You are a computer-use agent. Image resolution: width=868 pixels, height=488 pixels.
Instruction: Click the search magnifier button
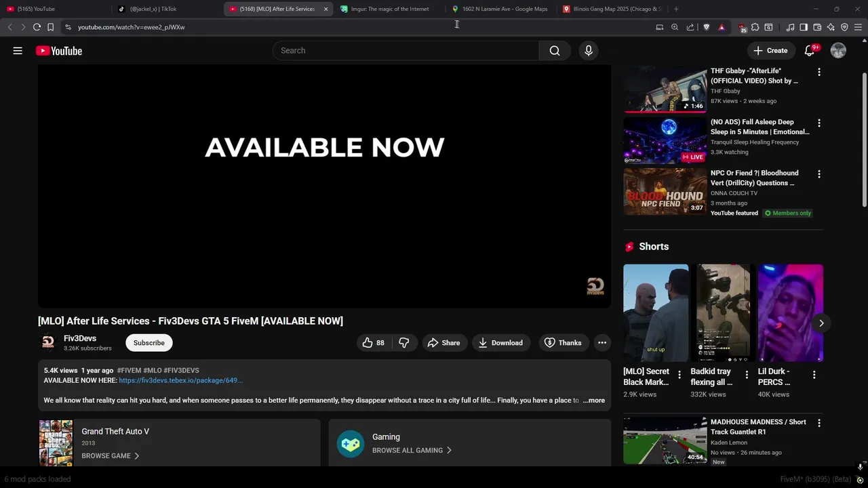click(555, 51)
